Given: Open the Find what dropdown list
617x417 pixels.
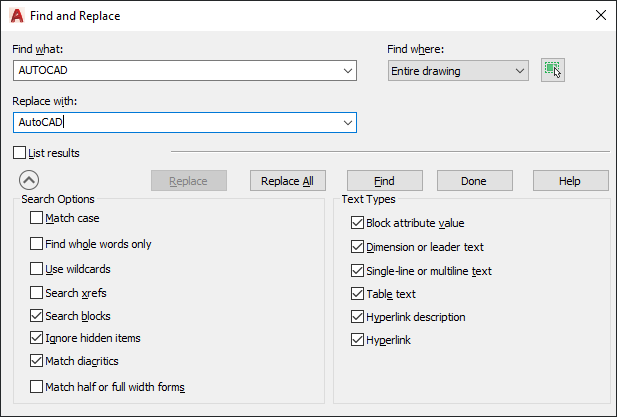Looking at the screenshot, I should click(347, 70).
